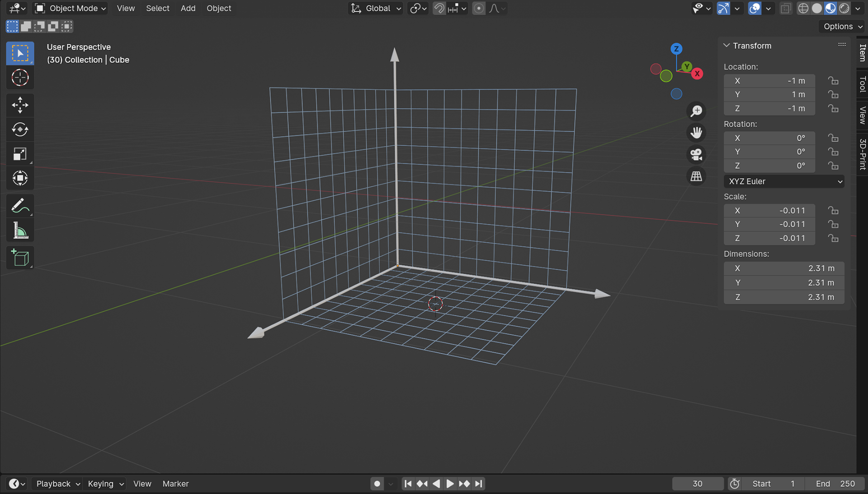Play animation in reverse
Screen dimensions: 868x494
click(436, 484)
